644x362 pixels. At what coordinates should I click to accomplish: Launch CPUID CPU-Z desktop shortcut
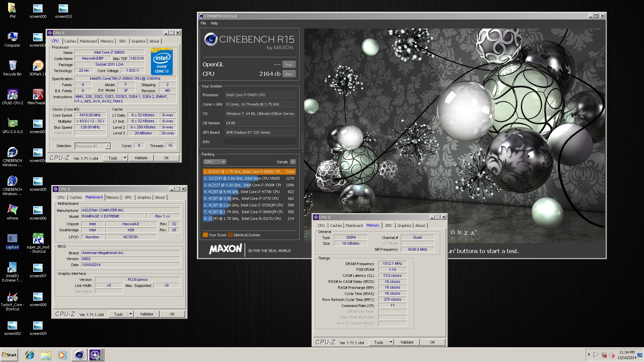[12, 97]
